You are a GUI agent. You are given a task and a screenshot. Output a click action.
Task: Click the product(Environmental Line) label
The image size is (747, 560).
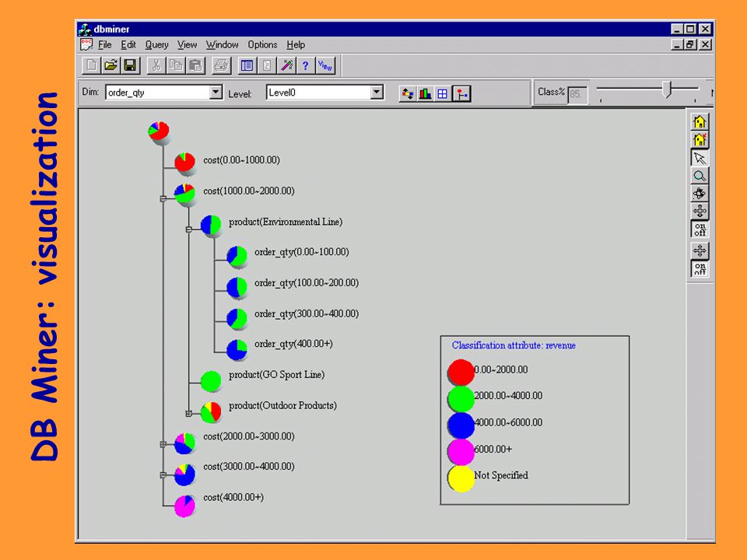[x=286, y=222]
